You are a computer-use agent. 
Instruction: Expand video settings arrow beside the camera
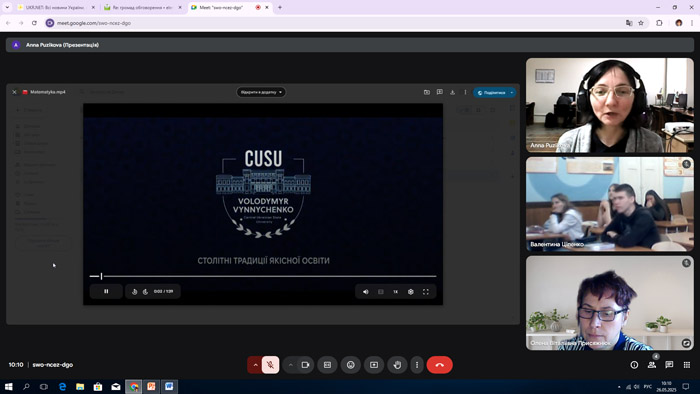[291, 365]
